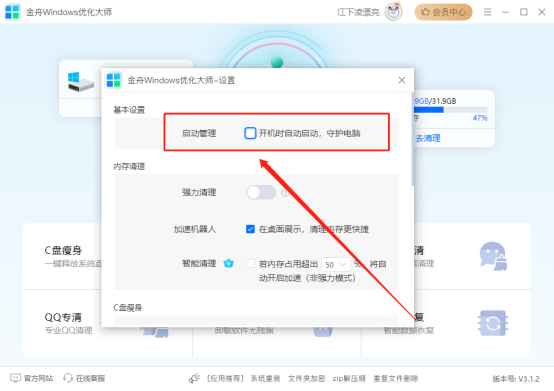Click the info icon beside 强力清理 toggle
Viewport: 554px width, 391px height.
point(285,192)
